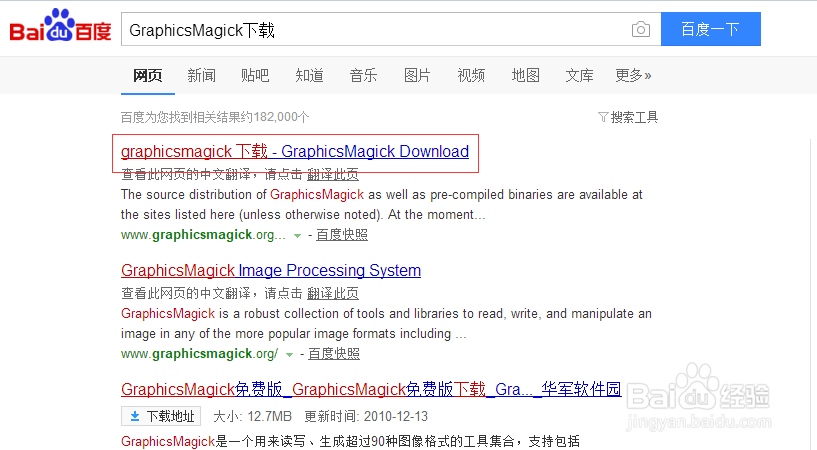Expand the 更多» menu
817x450 pixels.
click(x=634, y=76)
